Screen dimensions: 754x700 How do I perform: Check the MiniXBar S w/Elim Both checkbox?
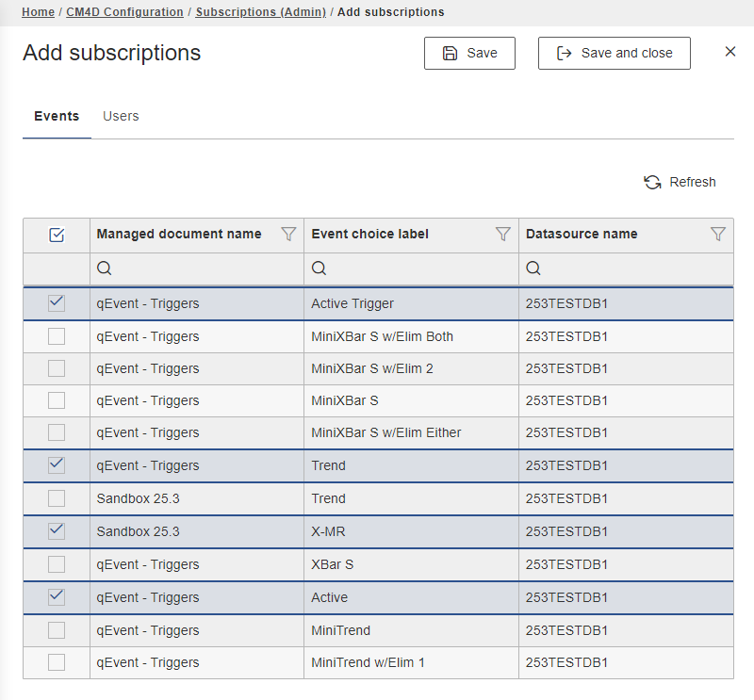click(57, 336)
